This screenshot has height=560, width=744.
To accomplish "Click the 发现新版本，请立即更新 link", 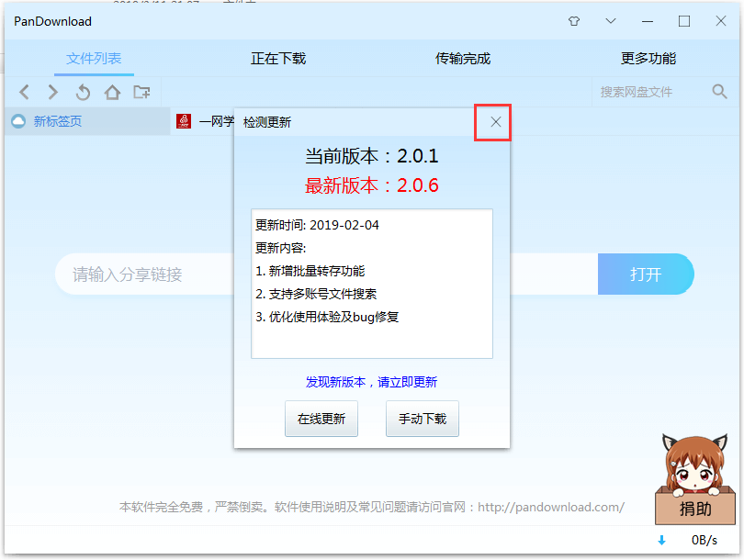I will (x=371, y=382).
